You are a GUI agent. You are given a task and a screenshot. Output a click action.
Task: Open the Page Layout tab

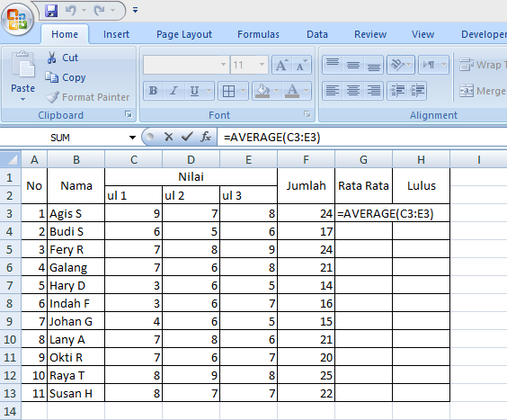coord(184,34)
